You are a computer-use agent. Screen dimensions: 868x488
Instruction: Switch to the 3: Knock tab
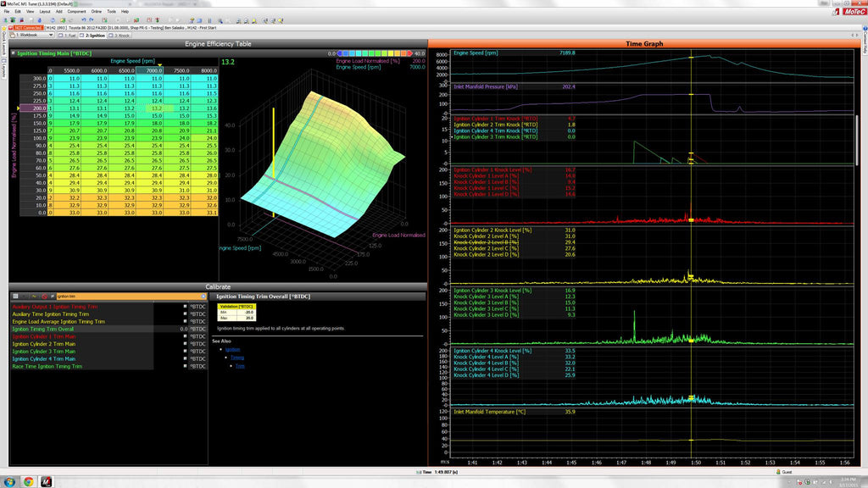[x=121, y=36]
